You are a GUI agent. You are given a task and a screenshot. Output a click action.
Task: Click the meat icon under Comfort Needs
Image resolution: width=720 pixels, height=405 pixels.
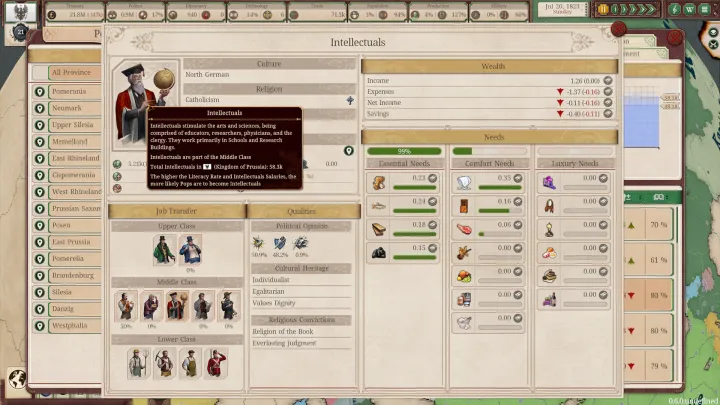pyautogui.click(x=463, y=226)
